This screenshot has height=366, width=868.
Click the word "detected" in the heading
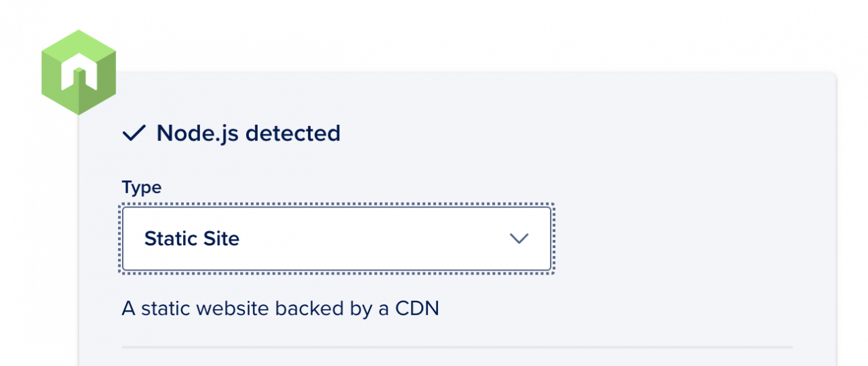293,134
